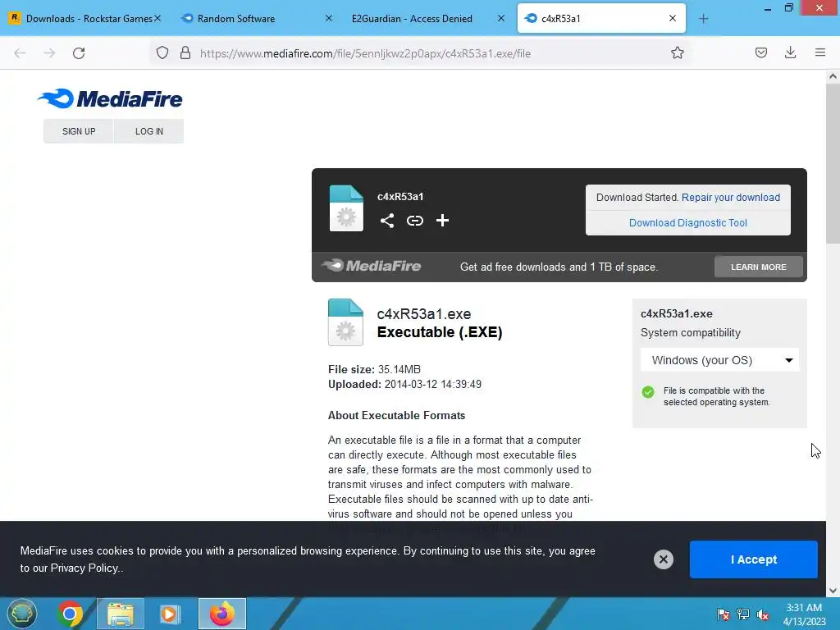Viewport: 840px width, 630px height.
Task: Reload the page with the refresh icon
Action: [79, 53]
